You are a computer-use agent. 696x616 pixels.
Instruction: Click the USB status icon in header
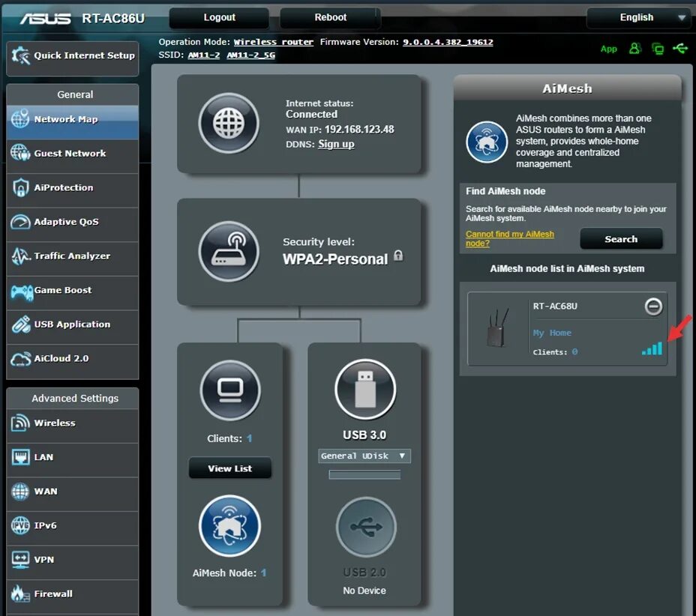(680, 49)
